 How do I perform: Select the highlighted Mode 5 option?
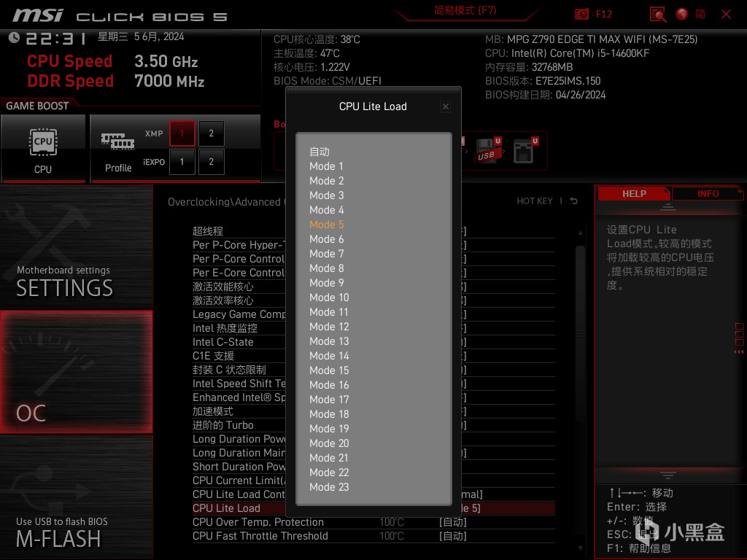coord(326,225)
